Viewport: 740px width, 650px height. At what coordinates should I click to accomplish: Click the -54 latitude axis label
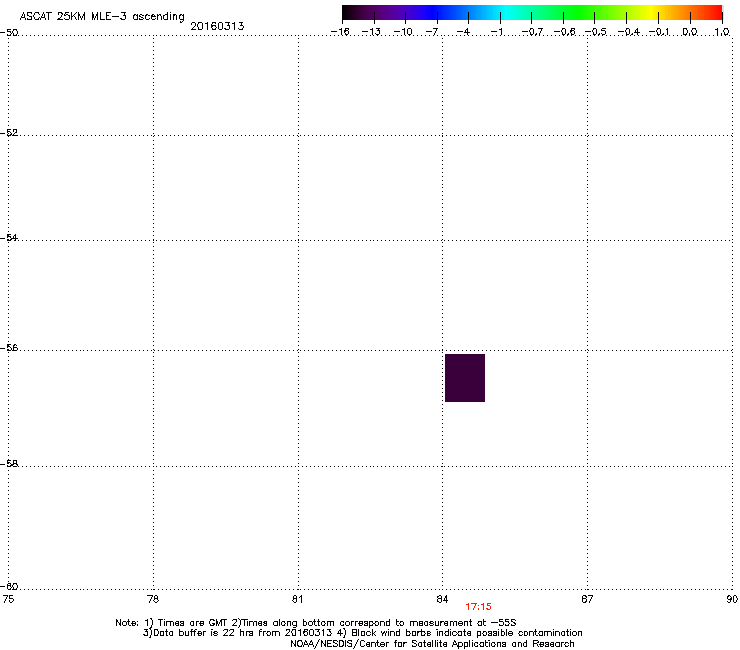[9, 237]
